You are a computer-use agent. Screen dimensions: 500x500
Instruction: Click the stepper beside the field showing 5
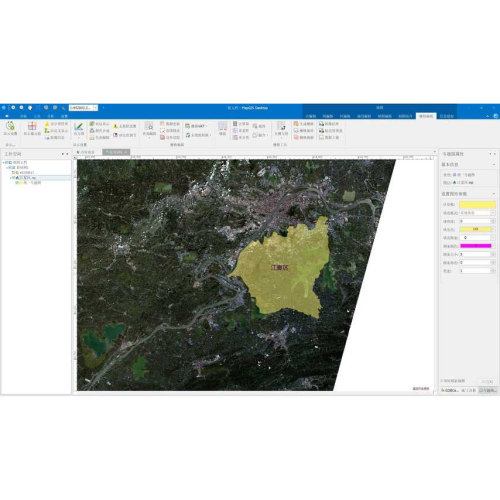pyautogui.click(x=493, y=254)
